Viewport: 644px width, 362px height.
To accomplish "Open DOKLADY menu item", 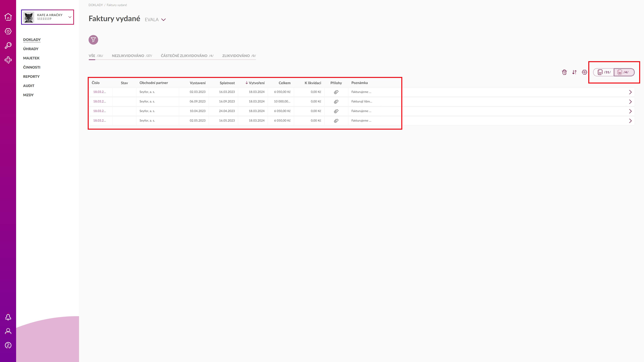I will coord(32,39).
